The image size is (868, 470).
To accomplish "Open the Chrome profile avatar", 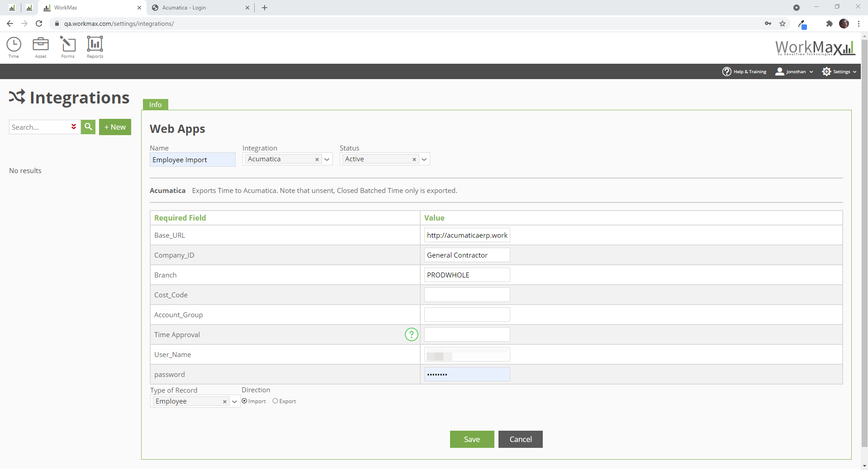I will pos(844,23).
